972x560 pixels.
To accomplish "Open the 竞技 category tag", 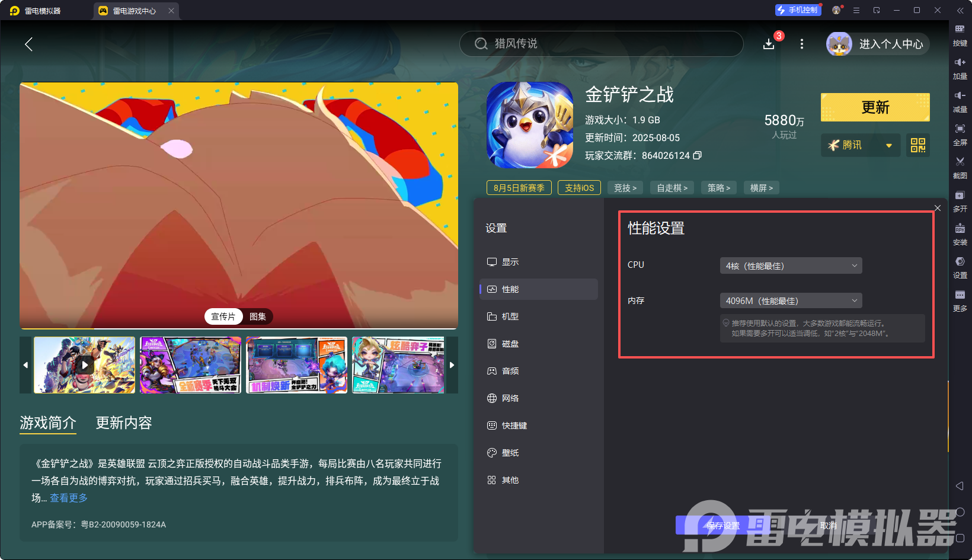I will [x=625, y=188].
